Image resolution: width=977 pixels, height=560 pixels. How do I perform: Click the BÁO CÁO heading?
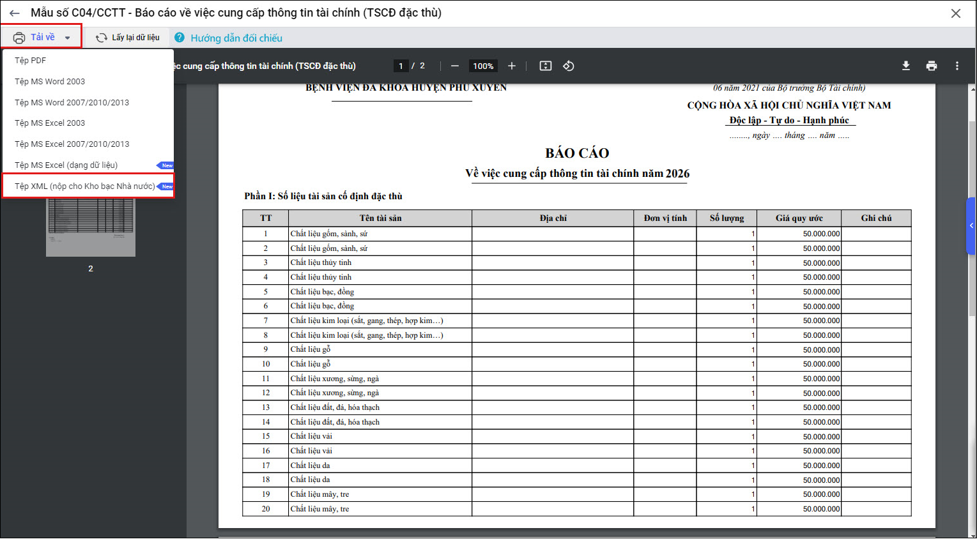[577, 153]
